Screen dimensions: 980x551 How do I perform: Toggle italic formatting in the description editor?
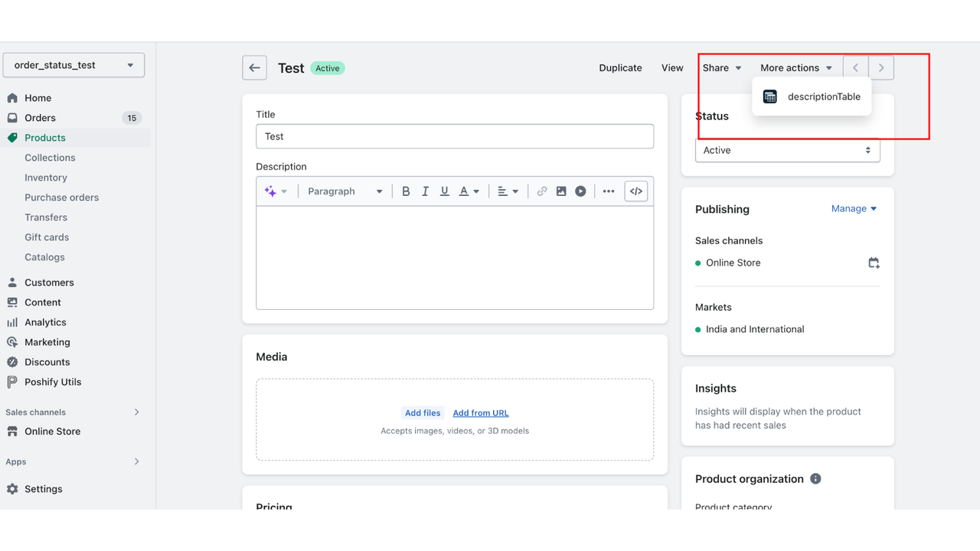pos(425,191)
